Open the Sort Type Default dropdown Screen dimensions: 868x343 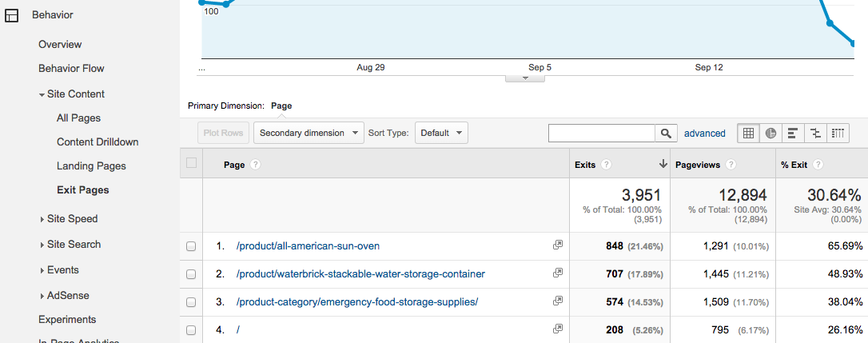(x=440, y=133)
